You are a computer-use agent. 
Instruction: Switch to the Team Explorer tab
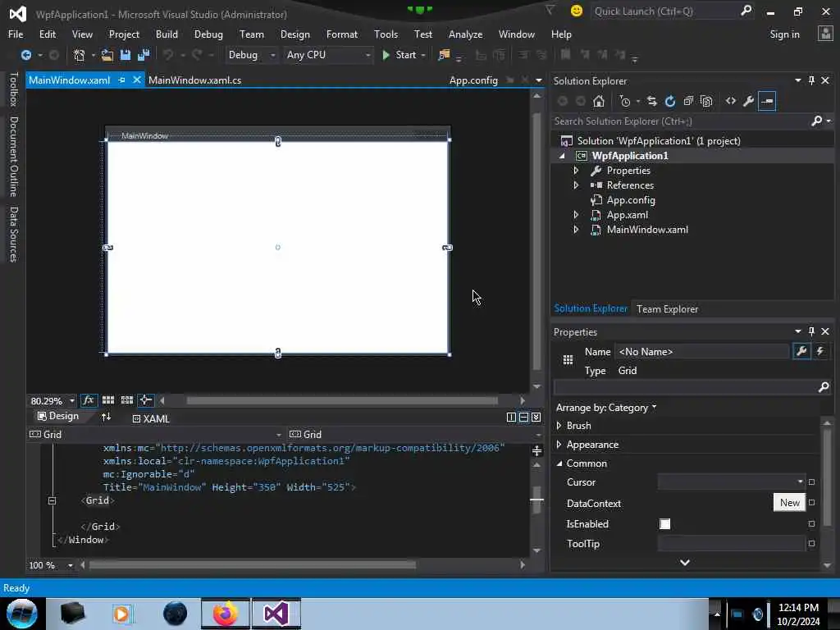(667, 309)
